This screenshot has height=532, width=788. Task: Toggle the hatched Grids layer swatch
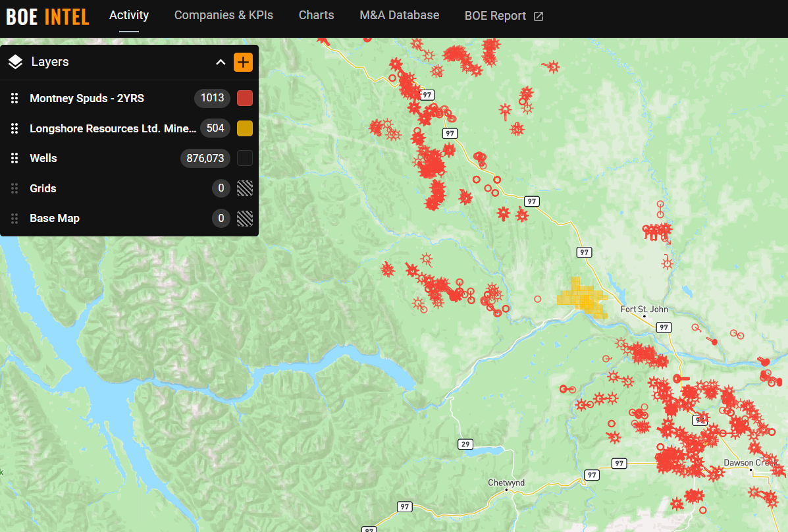[245, 188]
